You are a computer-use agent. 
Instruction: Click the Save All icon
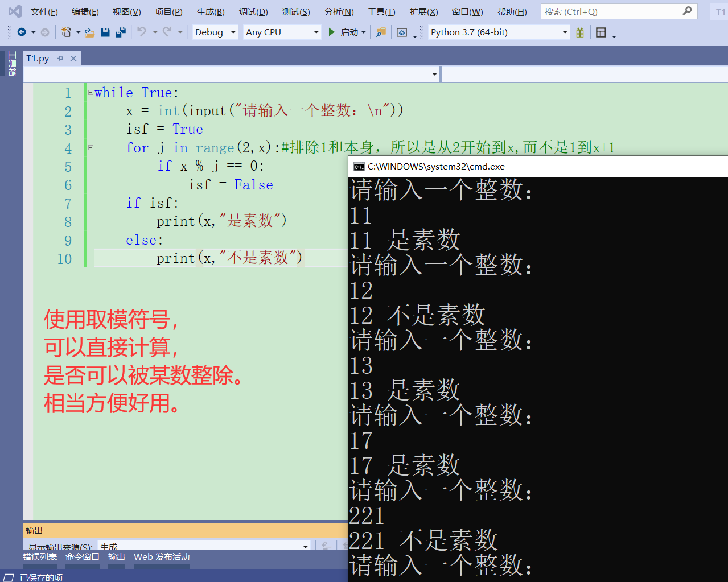[120, 32]
